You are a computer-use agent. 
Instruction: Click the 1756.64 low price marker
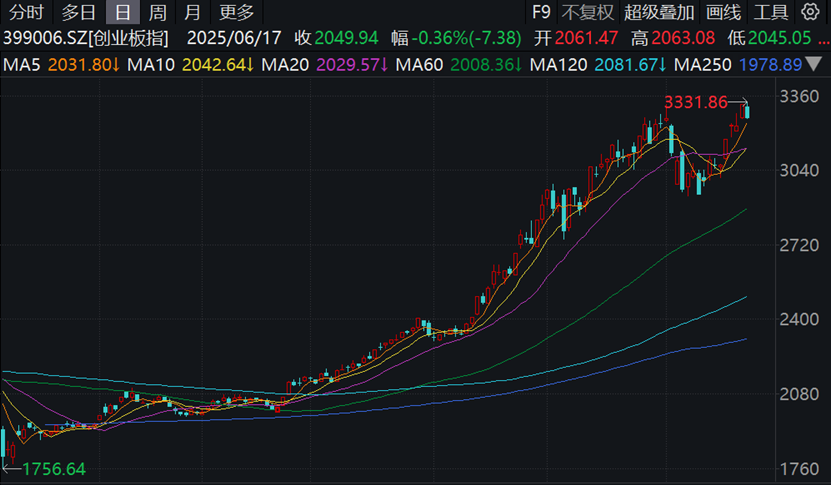click(54, 468)
